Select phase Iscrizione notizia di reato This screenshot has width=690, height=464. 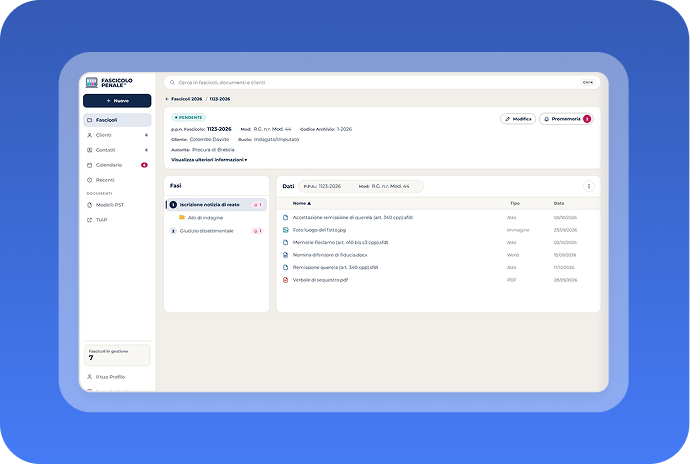(x=217, y=205)
